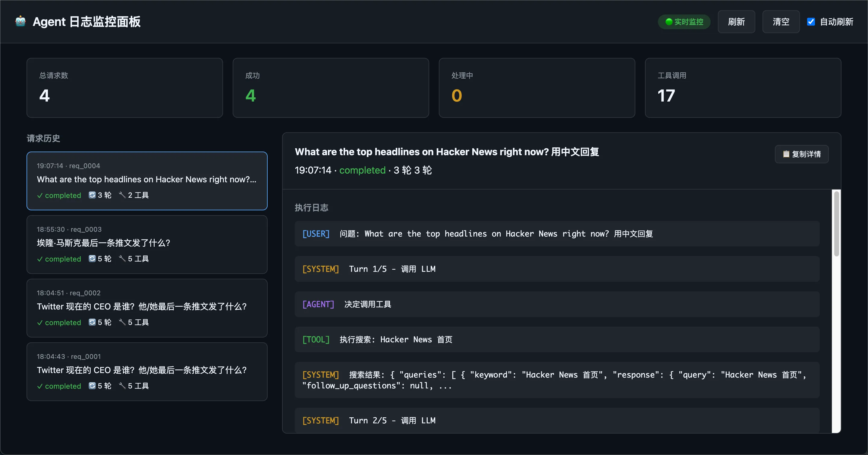Click wrench tools icon on req_0002
This screenshot has width=868, height=455.
point(122,322)
